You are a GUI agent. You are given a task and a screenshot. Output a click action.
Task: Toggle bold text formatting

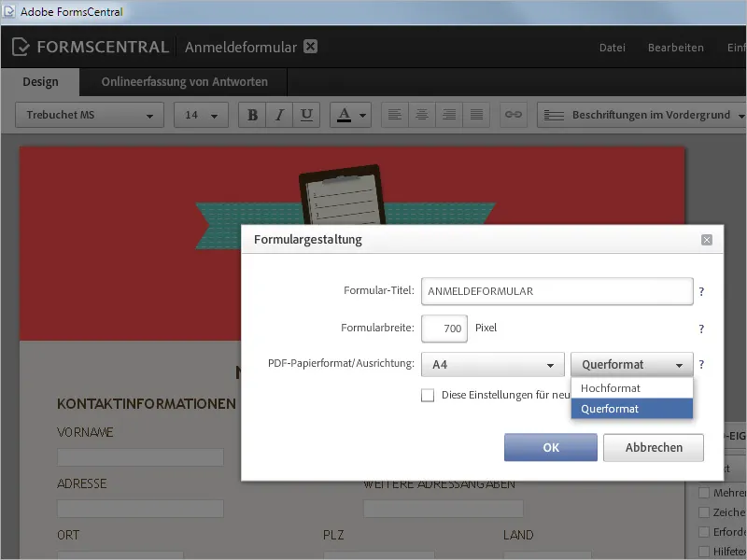coord(250,114)
